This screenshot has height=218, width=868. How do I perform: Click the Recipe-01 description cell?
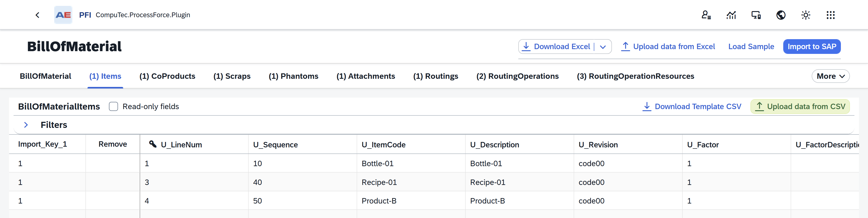(x=519, y=182)
